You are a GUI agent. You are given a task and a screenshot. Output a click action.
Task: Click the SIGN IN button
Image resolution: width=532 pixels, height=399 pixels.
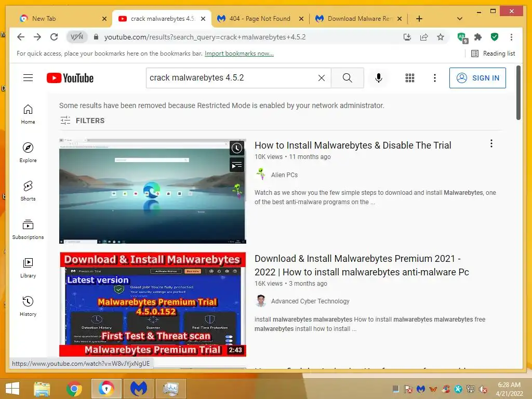(x=477, y=78)
